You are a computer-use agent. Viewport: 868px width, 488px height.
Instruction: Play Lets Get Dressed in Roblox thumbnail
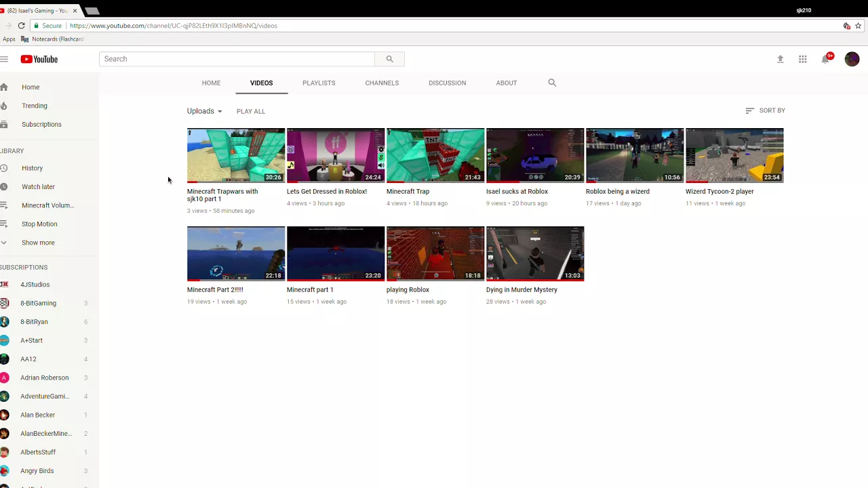click(x=336, y=155)
